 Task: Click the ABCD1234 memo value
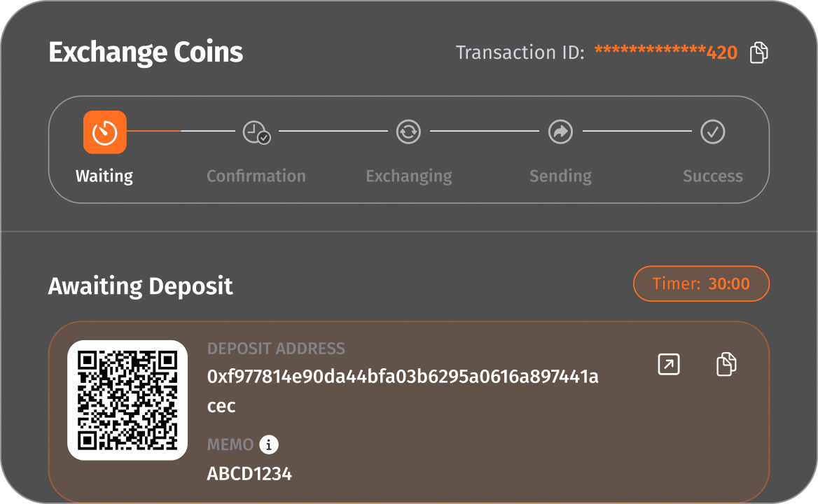coord(249,474)
